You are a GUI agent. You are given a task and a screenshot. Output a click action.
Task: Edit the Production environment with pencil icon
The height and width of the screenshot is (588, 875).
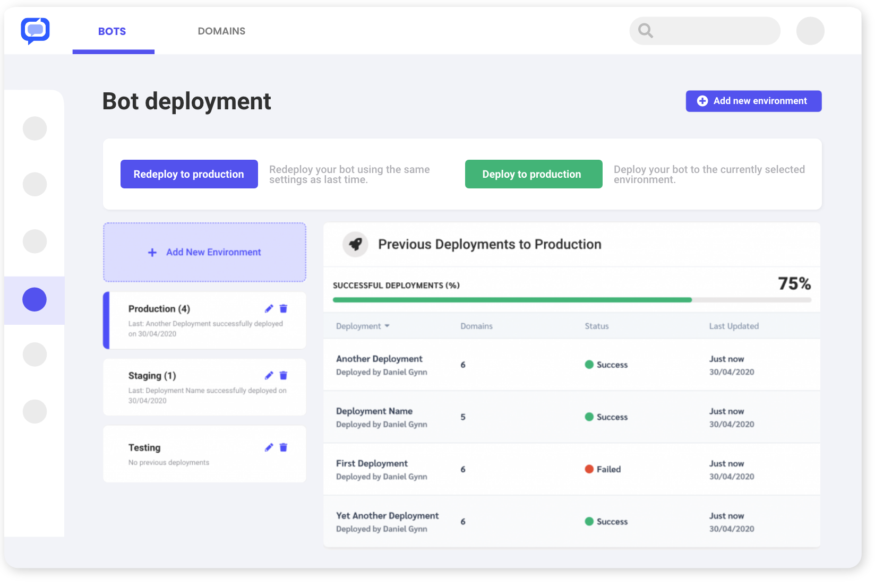click(269, 309)
